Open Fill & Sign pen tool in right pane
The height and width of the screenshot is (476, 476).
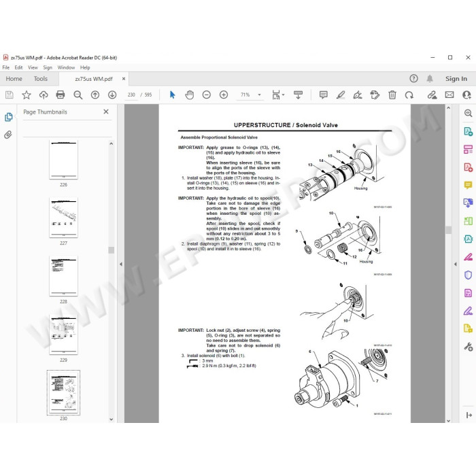click(x=468, y=311)
